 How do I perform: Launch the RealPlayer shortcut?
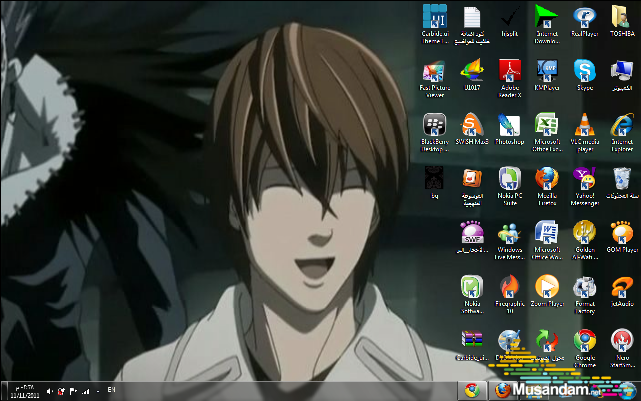(x=585, y=21)
